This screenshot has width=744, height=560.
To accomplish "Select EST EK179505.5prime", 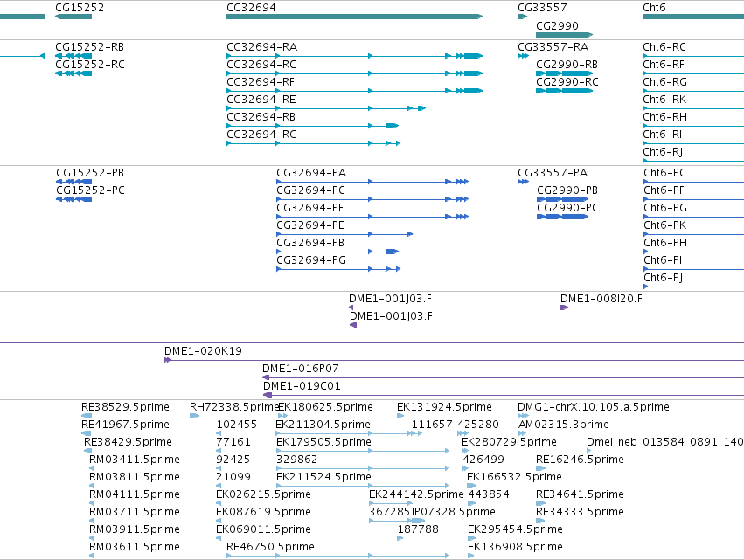I will [323, 442].
